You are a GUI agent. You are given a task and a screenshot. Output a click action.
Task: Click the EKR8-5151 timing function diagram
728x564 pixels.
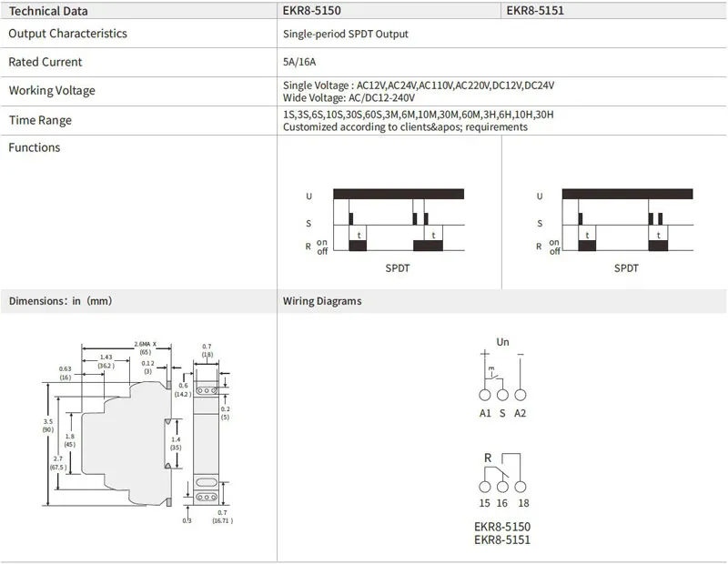621,223
